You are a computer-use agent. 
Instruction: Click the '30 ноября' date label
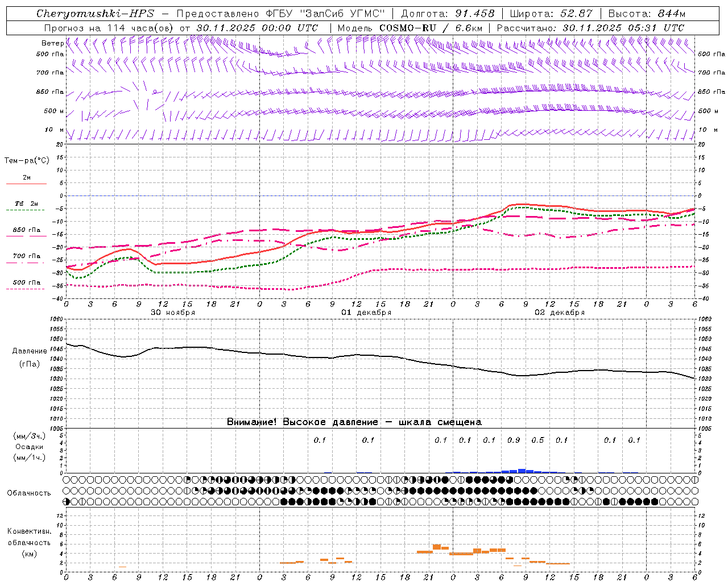click(x=173, y=313)
